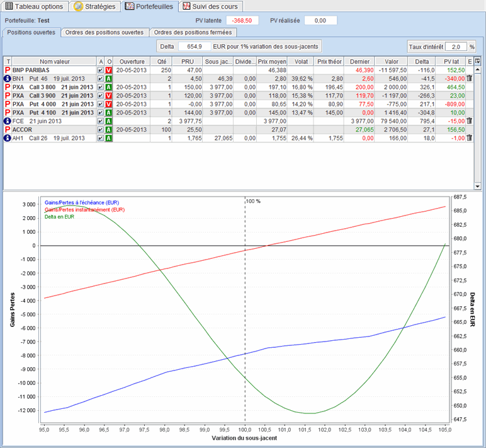
Task: Sort table by PV lat column
Action: click(x=450, y=61)
